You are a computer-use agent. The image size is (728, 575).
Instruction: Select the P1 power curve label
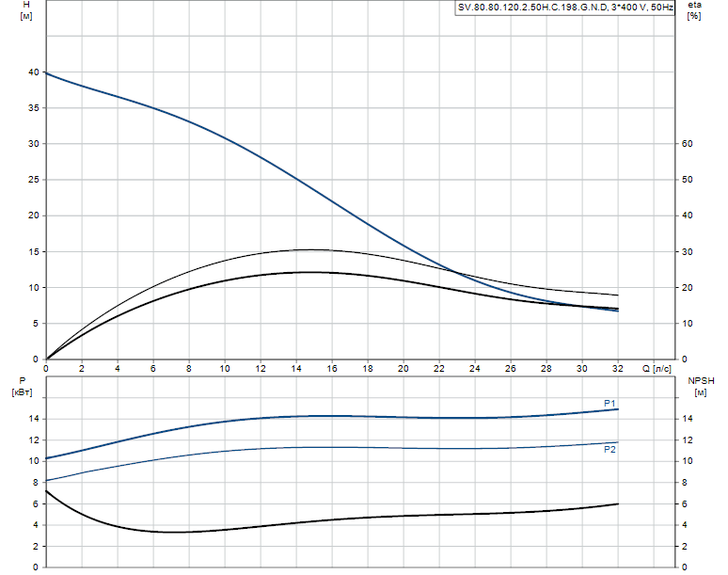point(609,403)
